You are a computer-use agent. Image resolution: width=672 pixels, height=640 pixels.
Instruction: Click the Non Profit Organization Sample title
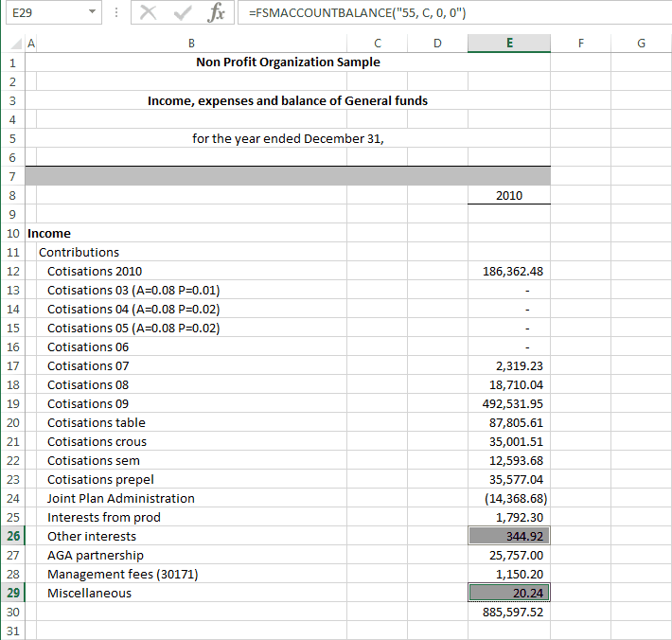(x=288, y=62)
